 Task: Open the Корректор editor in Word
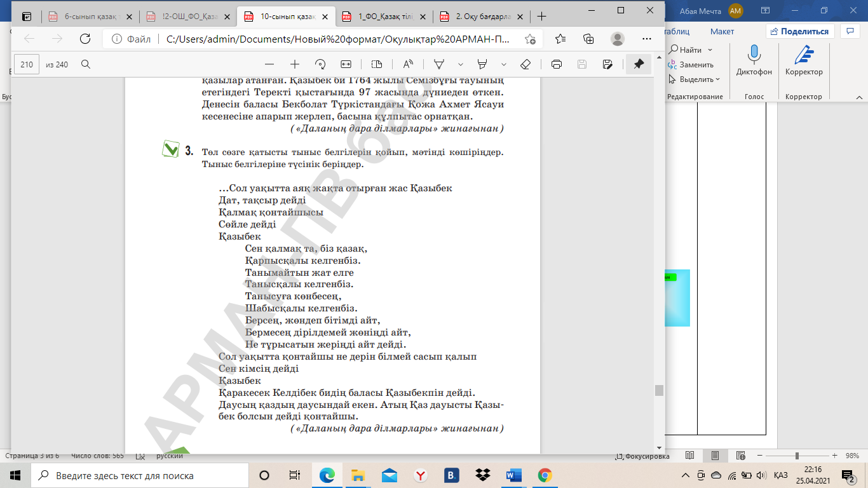point(804,62)
